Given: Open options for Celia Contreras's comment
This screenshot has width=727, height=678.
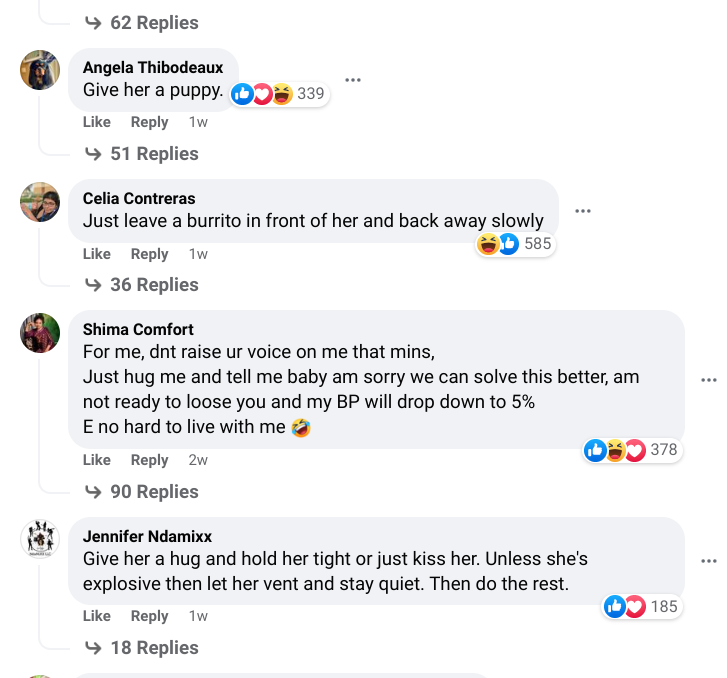Looking at the screenshot, I should [583, 211].
